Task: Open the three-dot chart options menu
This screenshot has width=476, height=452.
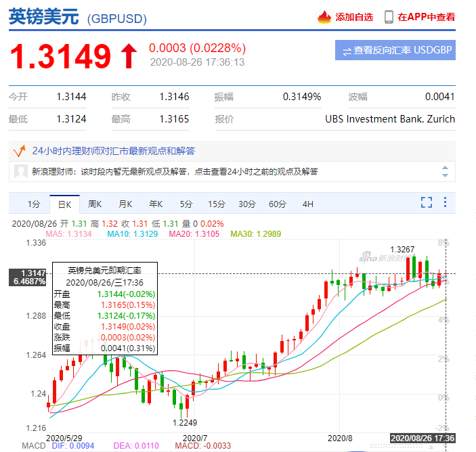Action: pyautogui.click(x=445, y=202)
